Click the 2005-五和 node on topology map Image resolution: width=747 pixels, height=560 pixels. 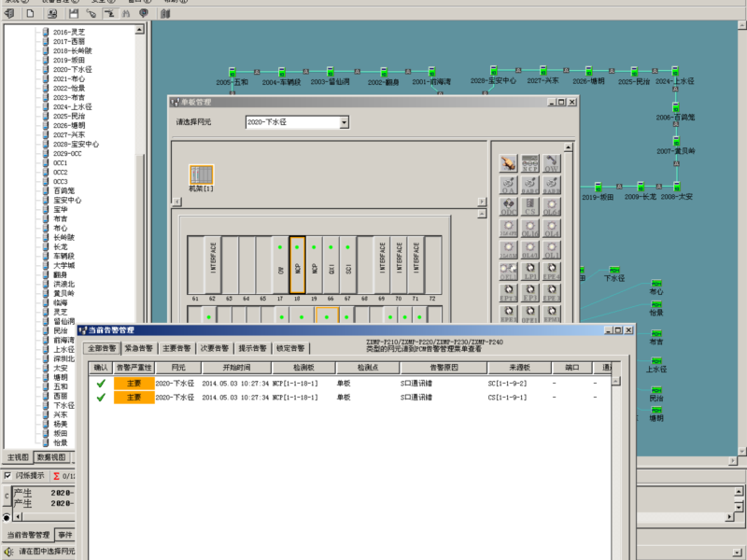(232, 72)
